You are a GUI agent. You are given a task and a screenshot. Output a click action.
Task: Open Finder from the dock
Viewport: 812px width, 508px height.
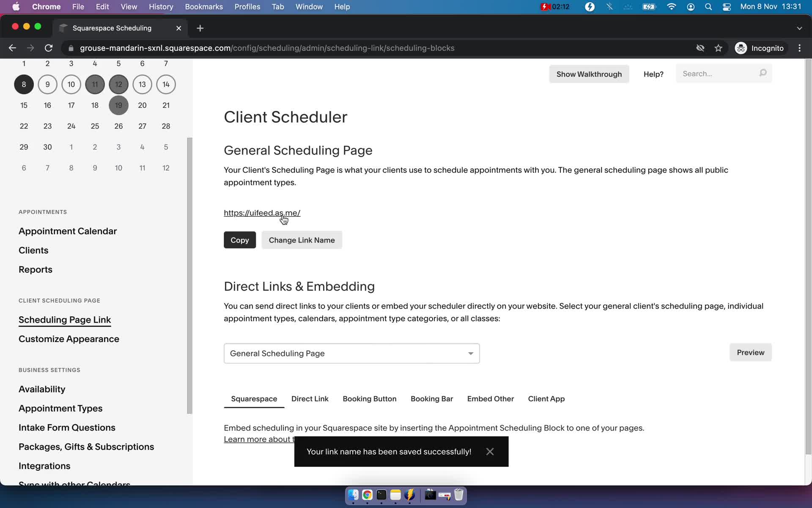(x=353, y=495)
